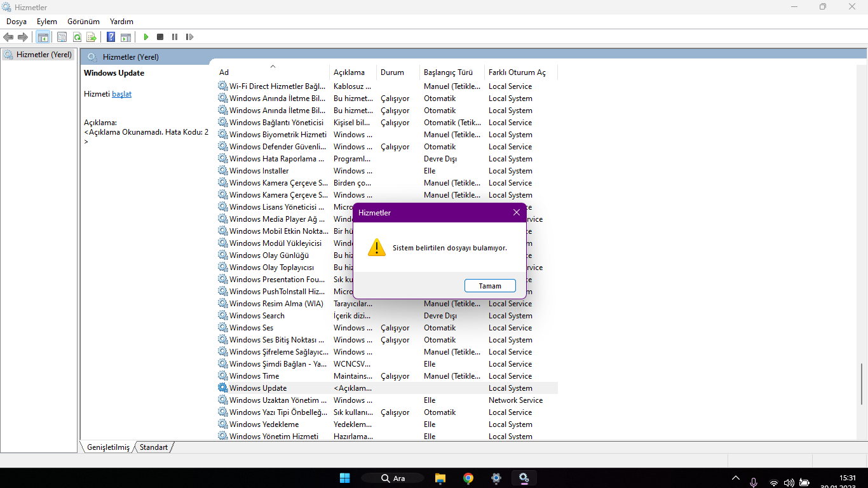Click the Refresh toolbar icon
This screenshot has width=868, height=488.
pos(77,37)
